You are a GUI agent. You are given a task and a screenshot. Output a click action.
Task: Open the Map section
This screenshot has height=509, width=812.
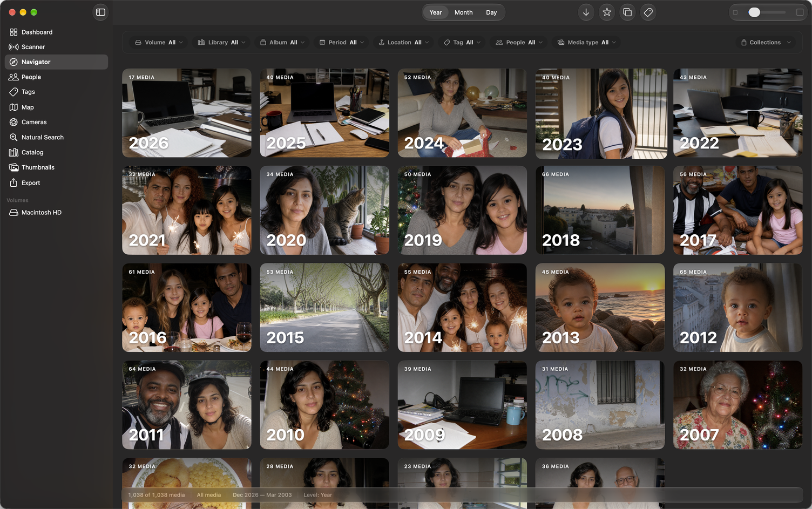click(56, 107)
